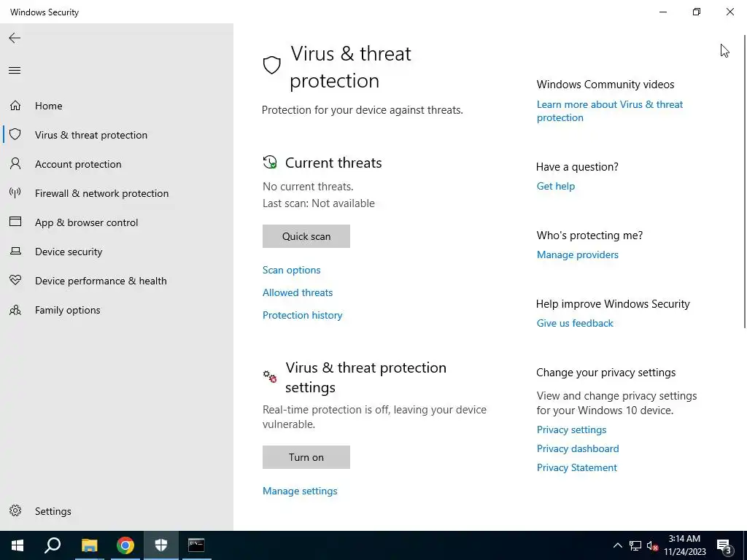Open Learn more about Virus & threat protection
This screenshot has width=747, height=560.
610,111
